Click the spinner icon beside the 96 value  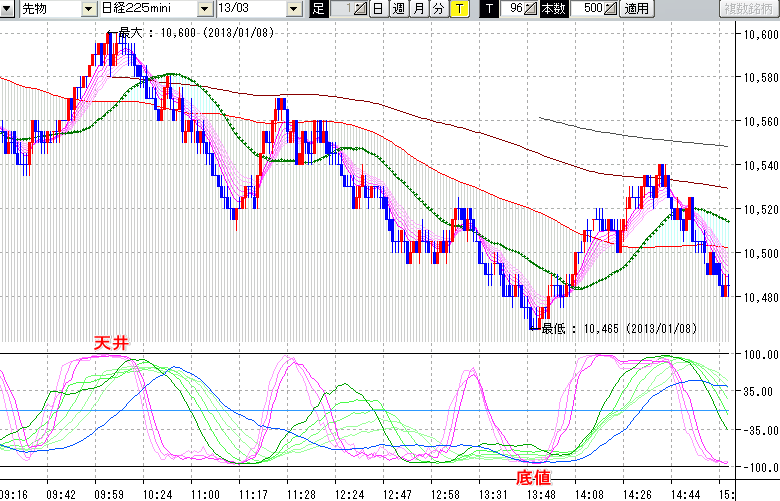point(531,9)
